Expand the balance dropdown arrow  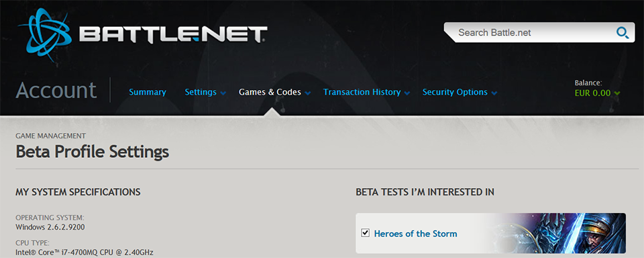click(x=617, y=93)
